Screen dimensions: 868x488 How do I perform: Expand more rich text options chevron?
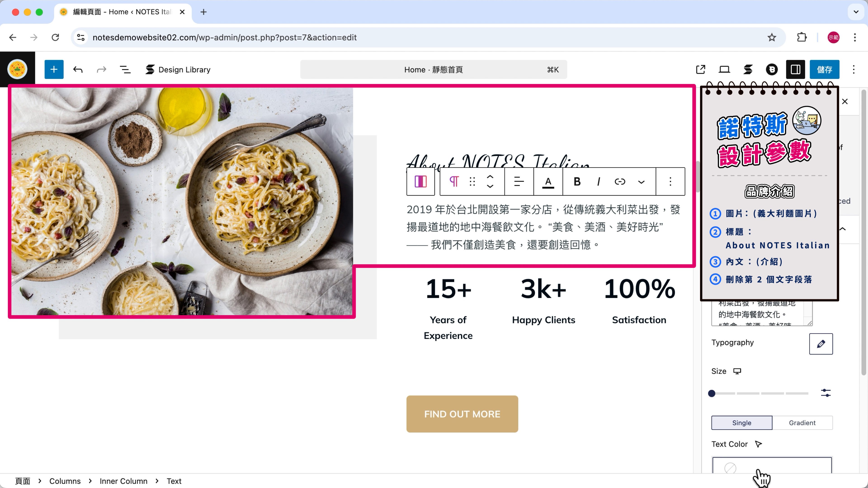pyautogui.click(x=641, y=182)
